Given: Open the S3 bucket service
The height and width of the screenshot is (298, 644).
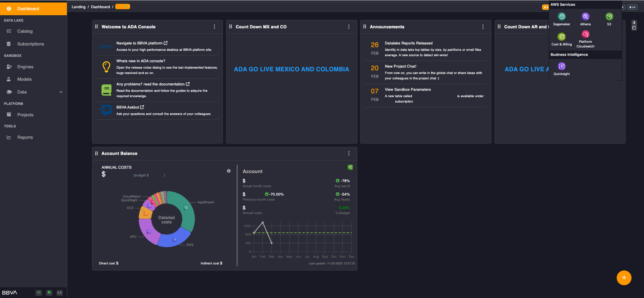Looking at the screenshot, I should click(609, 17).
